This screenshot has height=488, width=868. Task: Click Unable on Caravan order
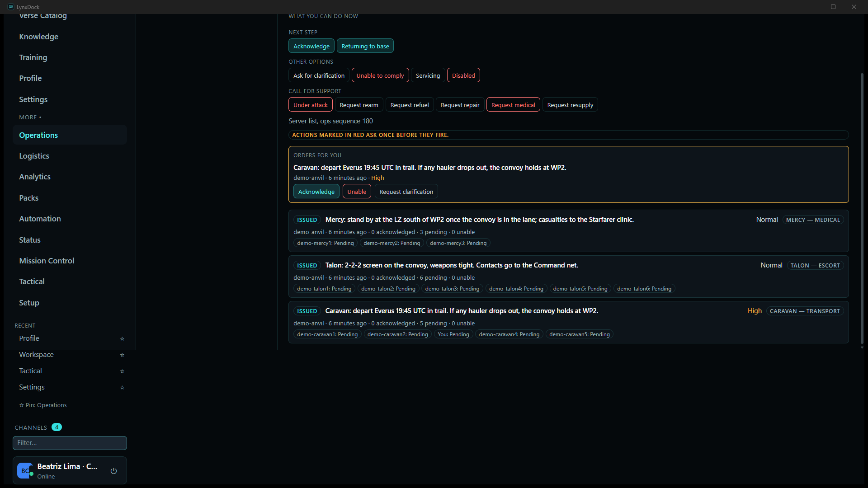point(357,192)
